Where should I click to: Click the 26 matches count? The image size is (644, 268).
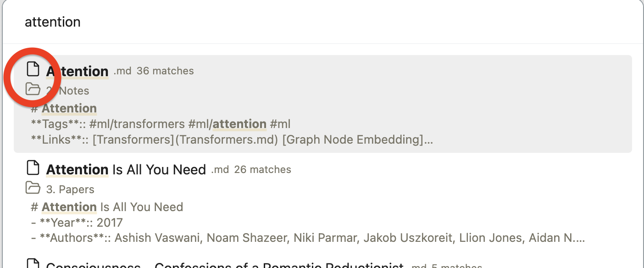[262, 169]
